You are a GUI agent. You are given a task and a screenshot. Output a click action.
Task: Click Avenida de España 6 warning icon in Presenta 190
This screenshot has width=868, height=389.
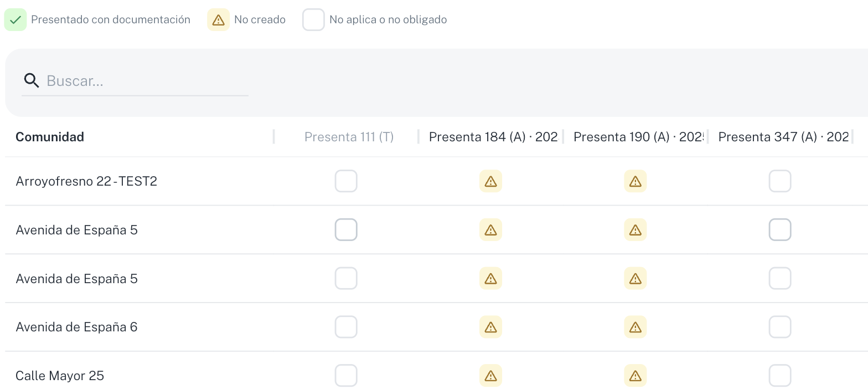pos(635,327)
